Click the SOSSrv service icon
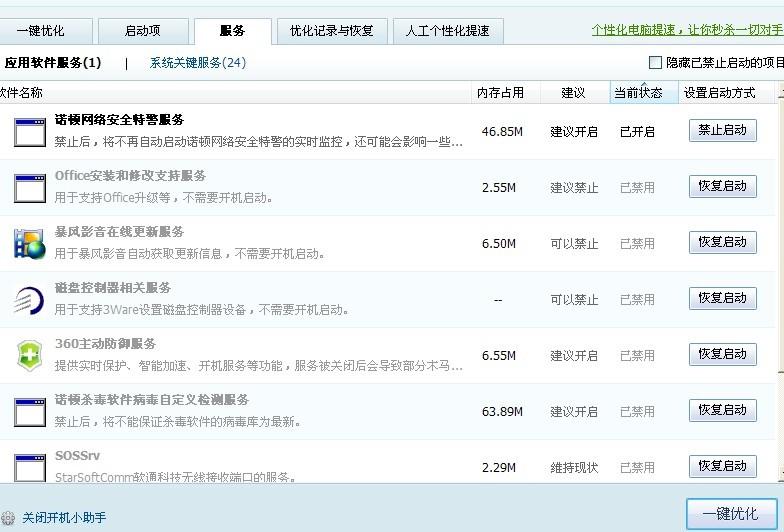 pos(30,468)
